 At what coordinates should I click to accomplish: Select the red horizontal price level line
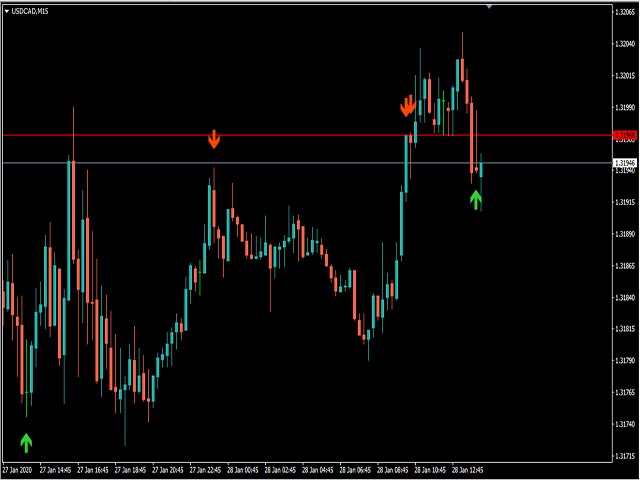tap(307, 135)
